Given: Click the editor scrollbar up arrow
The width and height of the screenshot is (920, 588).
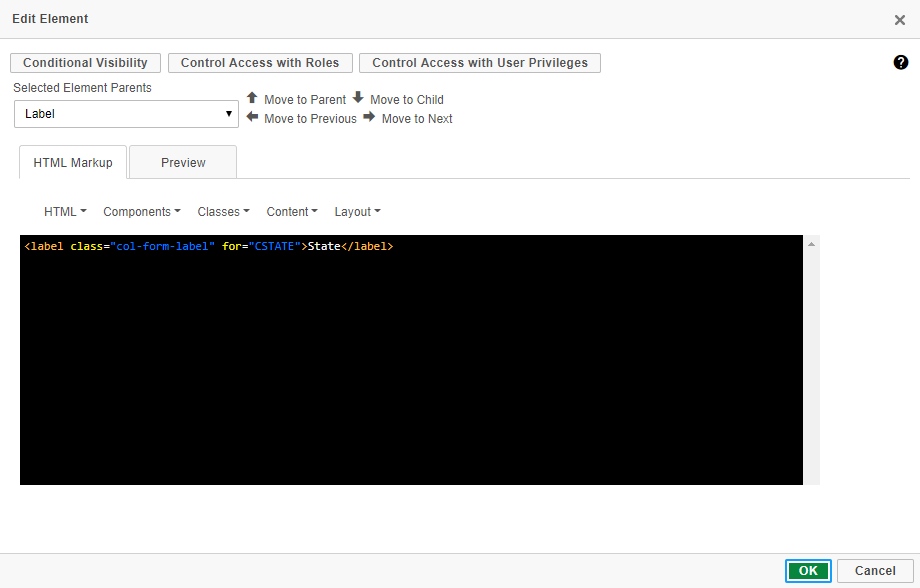Looking at the screenshot, I should click(x=811, y=244).
